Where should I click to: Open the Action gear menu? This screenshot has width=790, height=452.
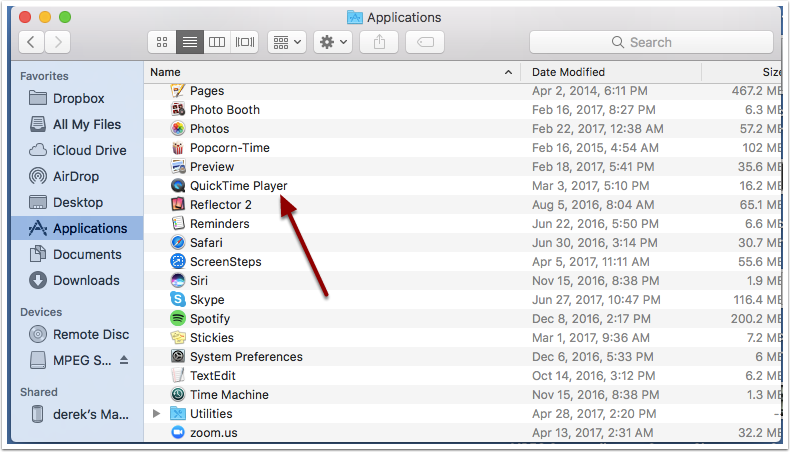pos(333,42)
